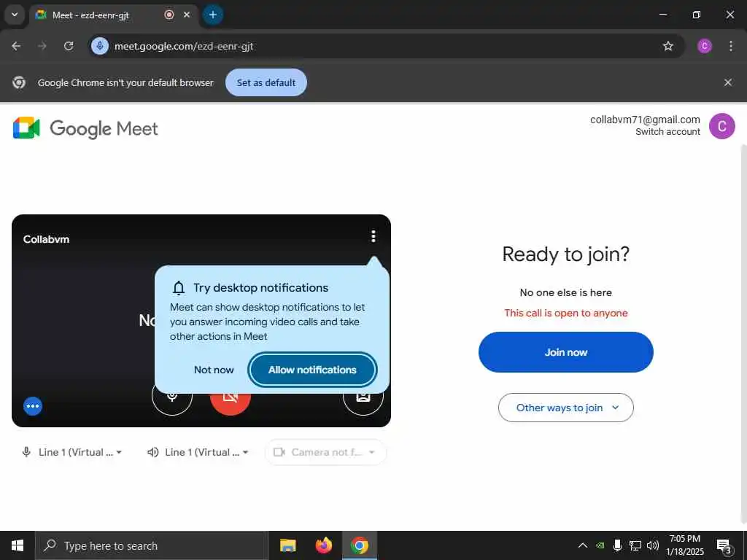The width and height of the screenshot is (747, 560).
Task: Open the microphone Line 1 dropdown
Action: point(72,452)
